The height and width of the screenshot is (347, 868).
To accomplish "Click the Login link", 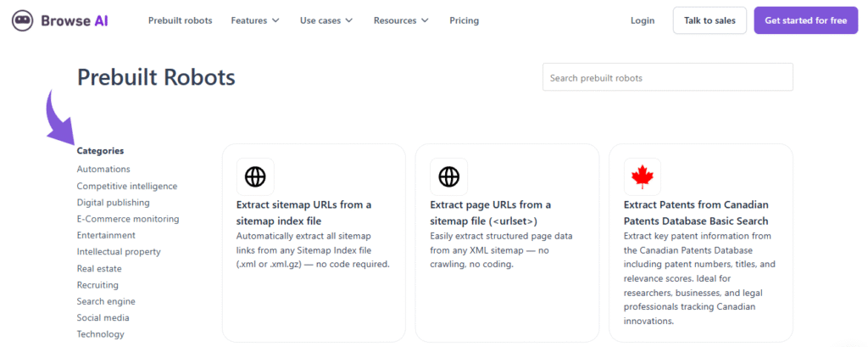I will (x=643, y=20).
